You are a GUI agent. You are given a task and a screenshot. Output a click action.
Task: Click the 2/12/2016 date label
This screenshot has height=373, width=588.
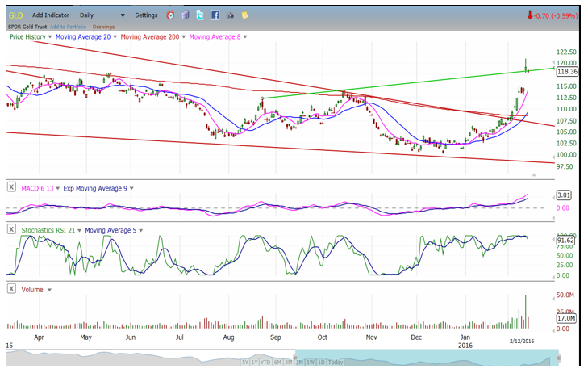[x=522, y=341]
